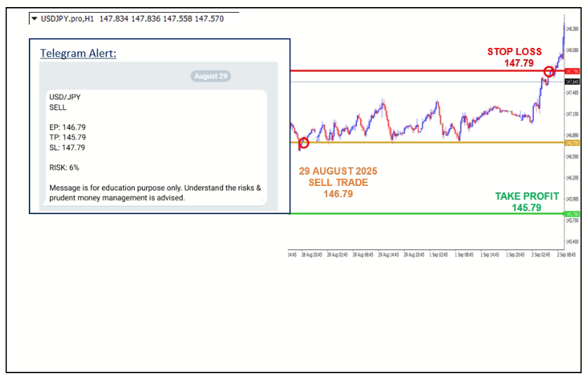Select the green 145.790 price tag on the axis
This screenshot has width=588, height=381.
click(x=571, y=214)
